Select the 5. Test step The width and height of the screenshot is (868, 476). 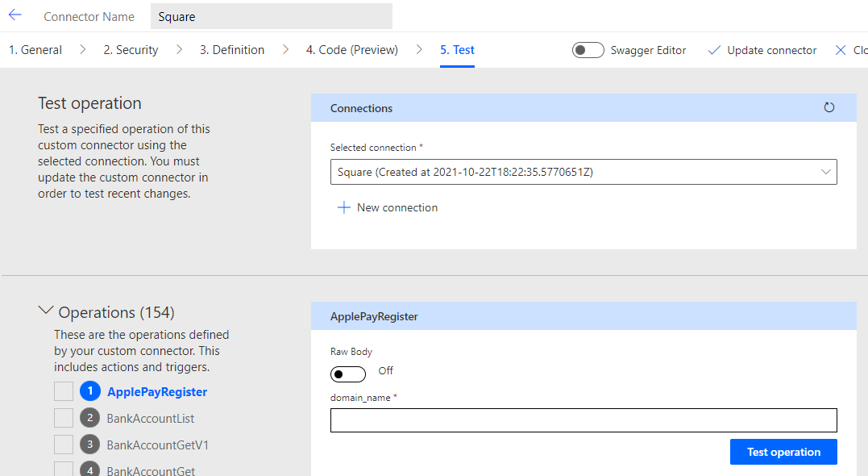457,50
